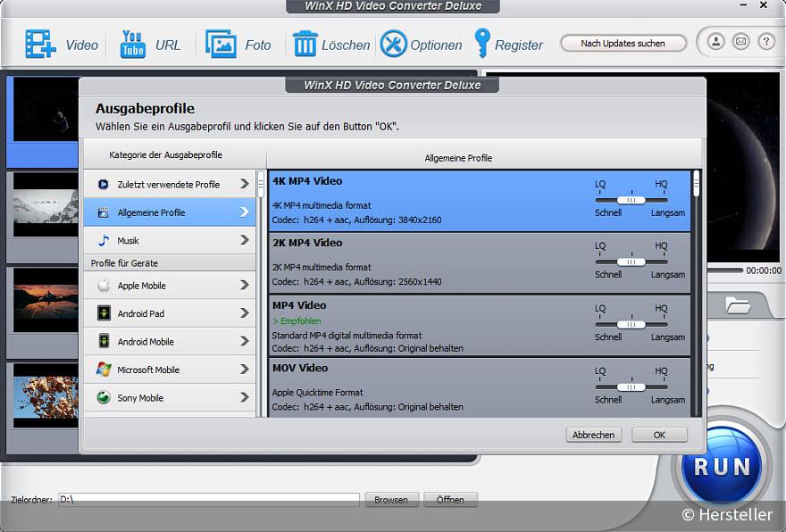Screen dimensions: 786x532
Task: Click Nach Updates suchen button
Action: click(x=623, y=43)
